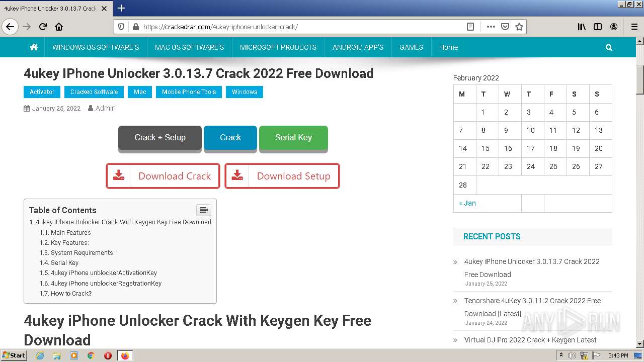The width and height of the screenshot is (644, 362).
Task: Reload the current page
Action: coord(43,27)
